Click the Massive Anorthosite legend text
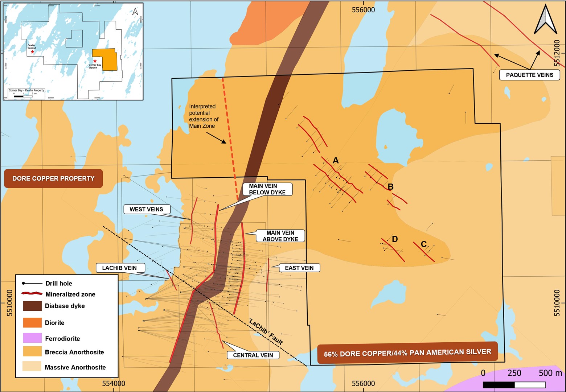 click(75, 367)
